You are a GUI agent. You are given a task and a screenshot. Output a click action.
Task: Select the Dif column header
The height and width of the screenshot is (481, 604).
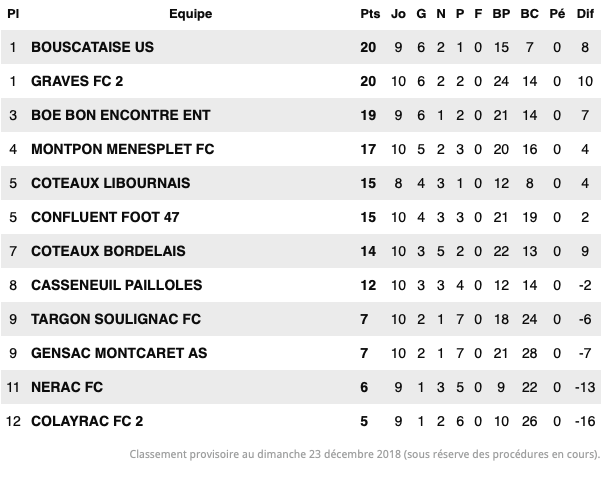tap(585, 14)
